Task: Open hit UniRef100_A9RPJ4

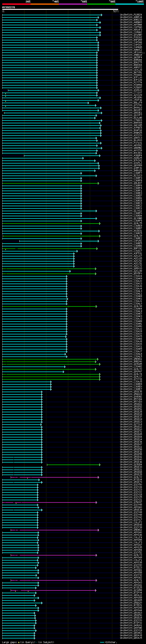Action: click(131, 17)
